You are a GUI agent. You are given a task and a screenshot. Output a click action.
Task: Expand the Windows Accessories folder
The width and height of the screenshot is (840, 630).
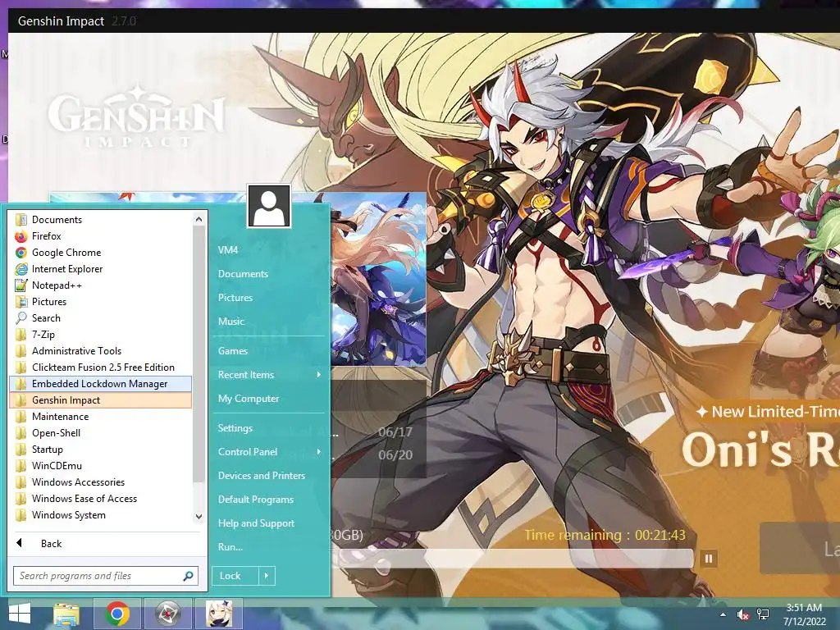pos(100,482)
